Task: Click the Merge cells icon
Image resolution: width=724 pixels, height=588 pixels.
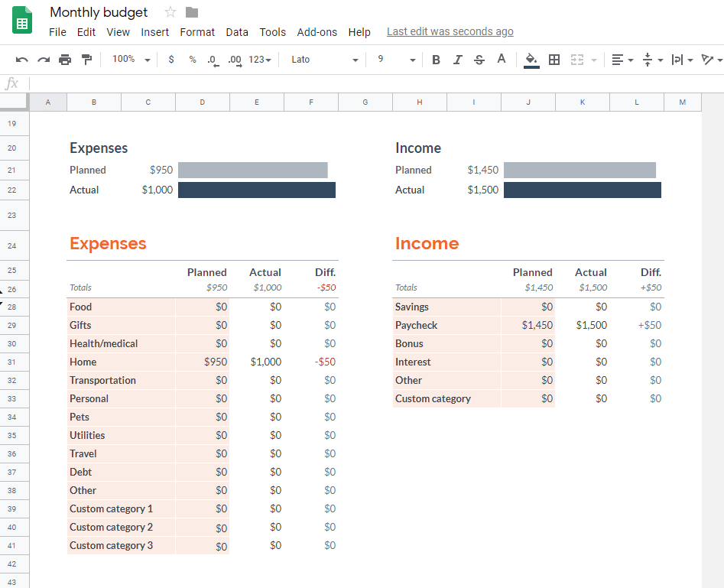Action: click(576, 60)
